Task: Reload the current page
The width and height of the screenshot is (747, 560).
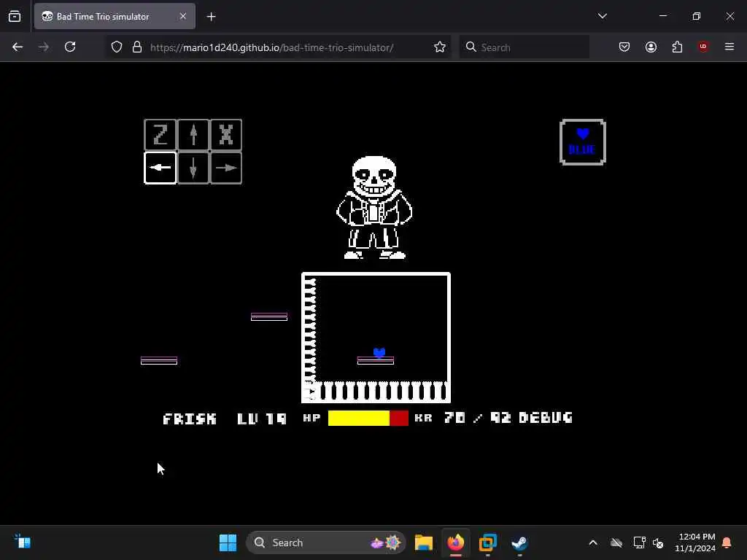Action: (x=70, y=47)
